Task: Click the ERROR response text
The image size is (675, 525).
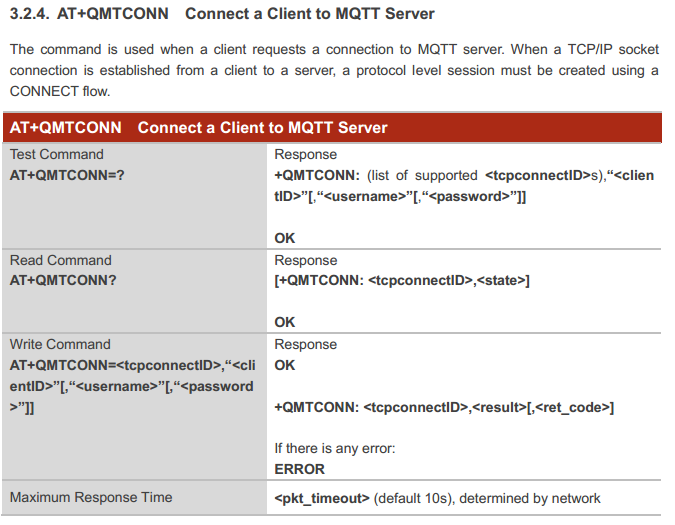Action: point(299,469)
